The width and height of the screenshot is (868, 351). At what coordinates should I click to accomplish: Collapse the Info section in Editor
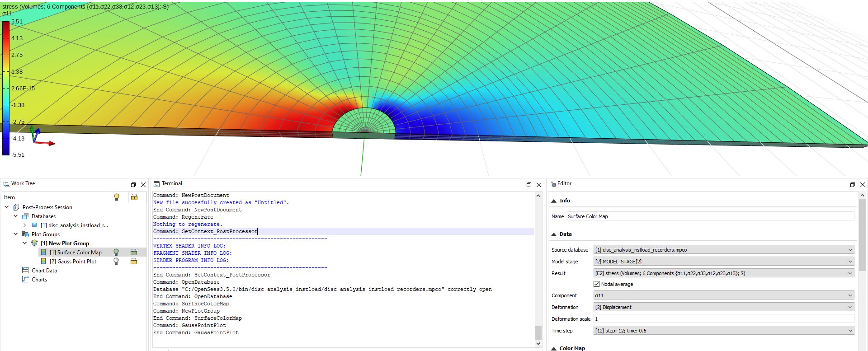(554, 201)
